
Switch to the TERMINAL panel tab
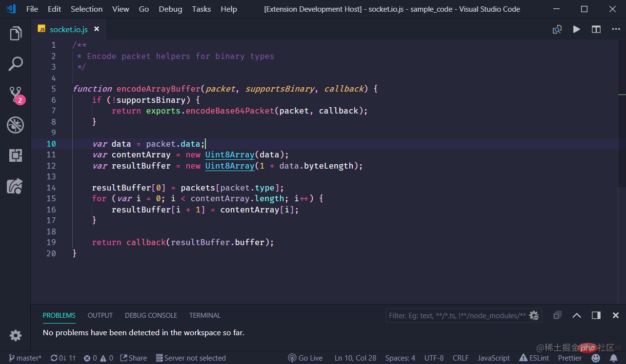click(205, 315)
